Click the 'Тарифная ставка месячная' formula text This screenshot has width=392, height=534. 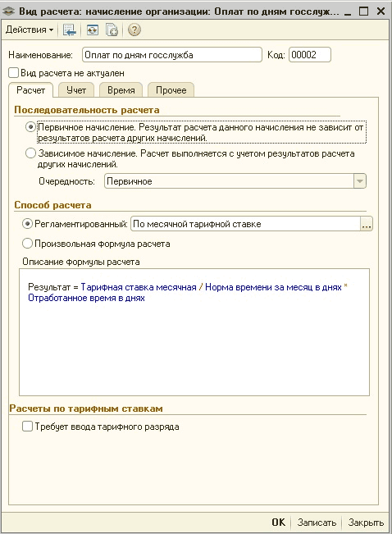tap(139, 287)
